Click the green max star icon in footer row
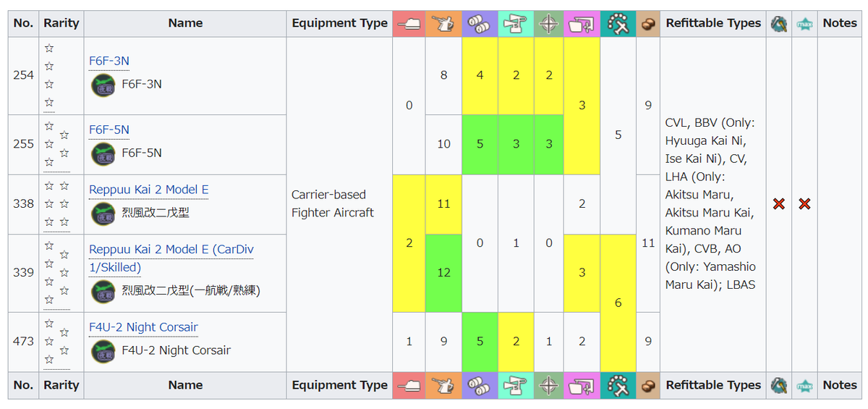The width and height of the screenshot is (868, 409). [804, 385]
